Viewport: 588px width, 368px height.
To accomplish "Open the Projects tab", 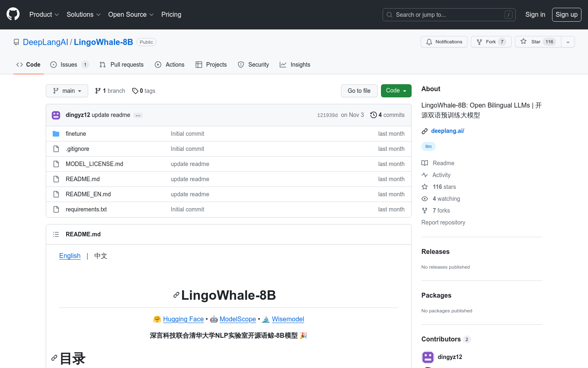I will [211, 65].
